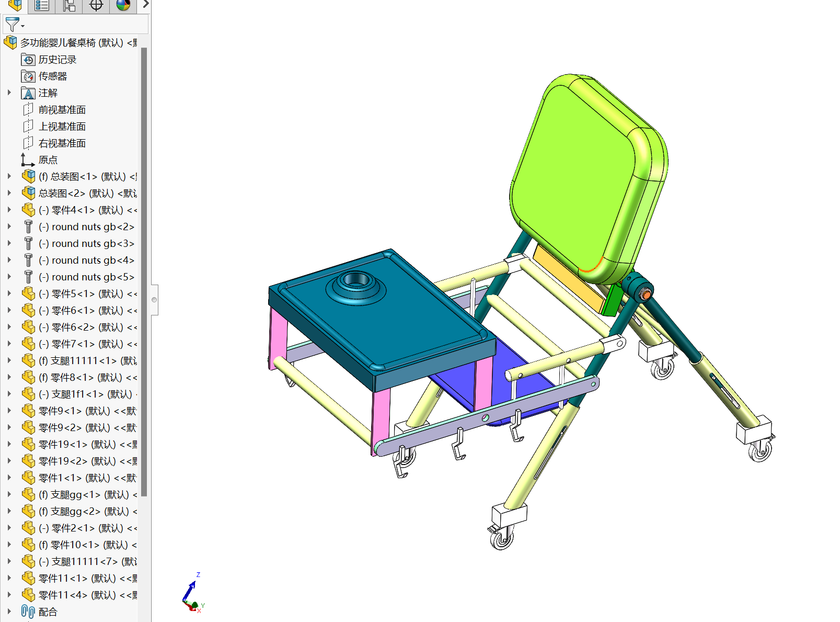Select the 零件19<1> part icon

tap(29, 444)
